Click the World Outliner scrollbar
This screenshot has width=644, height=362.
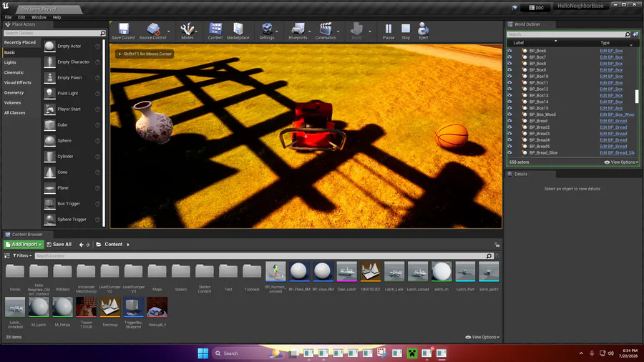637,97
